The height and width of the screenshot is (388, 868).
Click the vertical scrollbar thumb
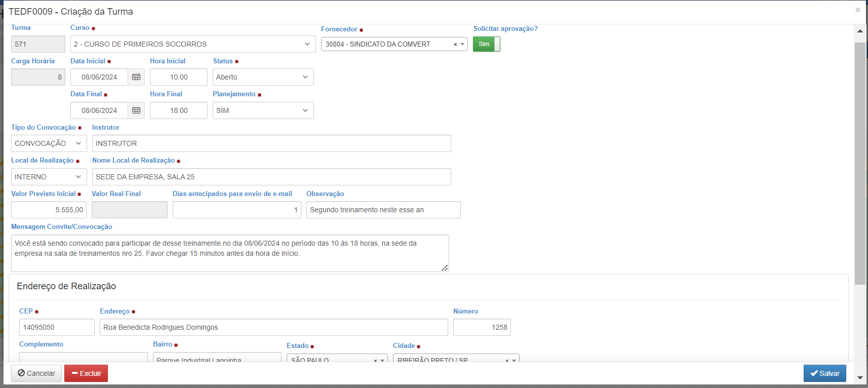pyautogui.click(x=860, y=163)
